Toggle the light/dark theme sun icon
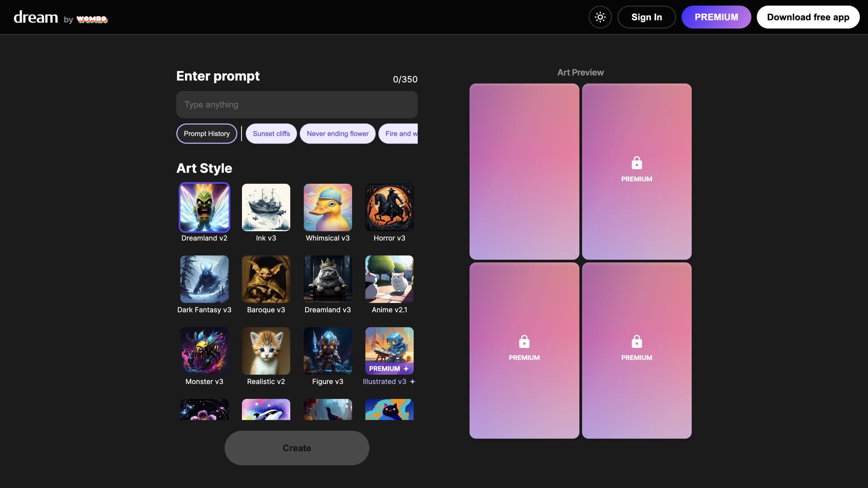The height and width of the screenshot is (488, 868). 600,17
